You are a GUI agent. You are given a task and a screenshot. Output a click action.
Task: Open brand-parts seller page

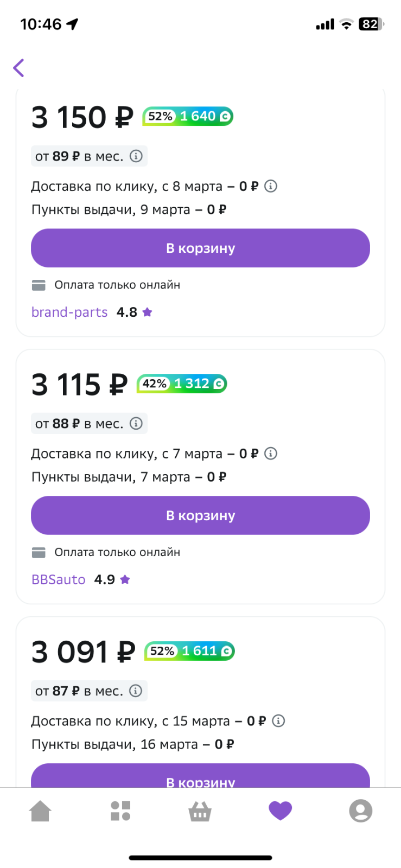pyautogui.click(x=69, y=312)
